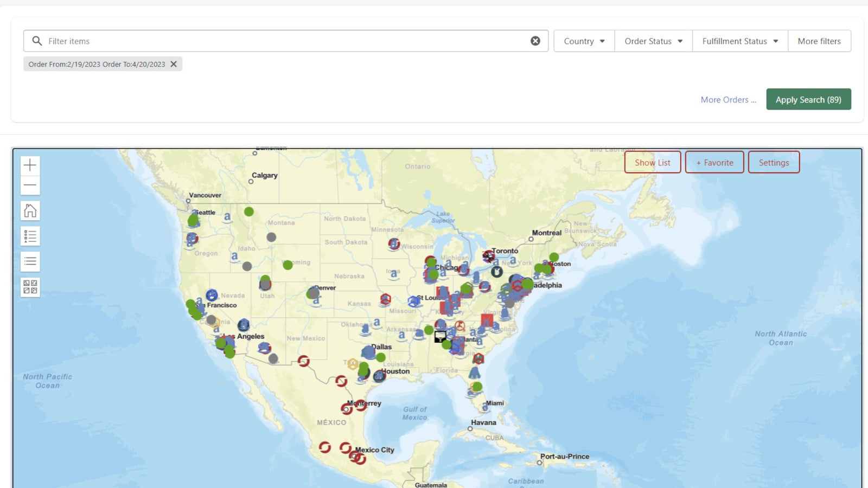The width and height of the screenshot is (868, 488).
Task: Select the Amazon marker near Seattle
Action: tap(227, 216)
